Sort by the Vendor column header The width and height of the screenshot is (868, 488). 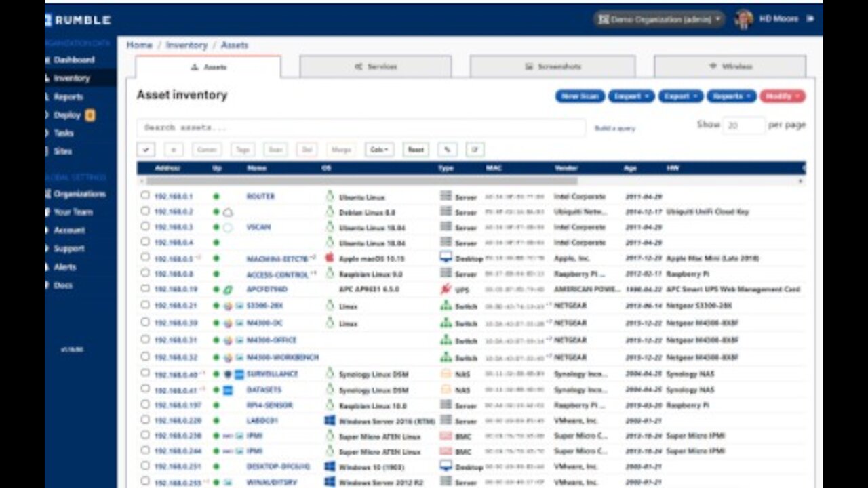click(x=566, y=167)
